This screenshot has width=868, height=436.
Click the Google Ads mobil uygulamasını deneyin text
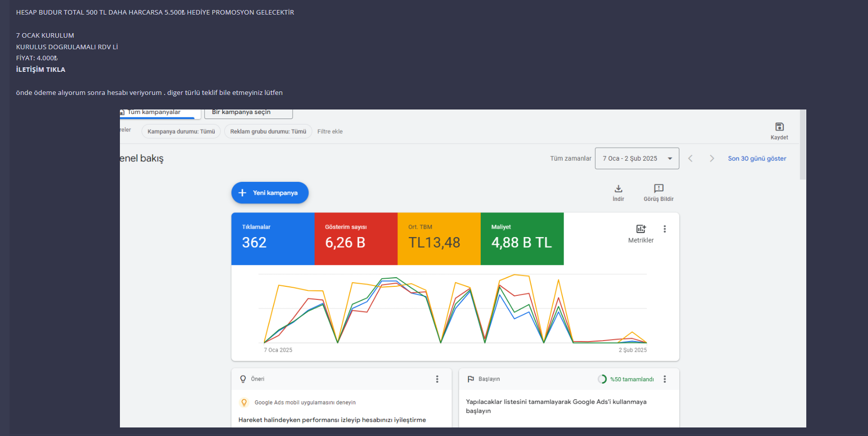tap(305, 402)
